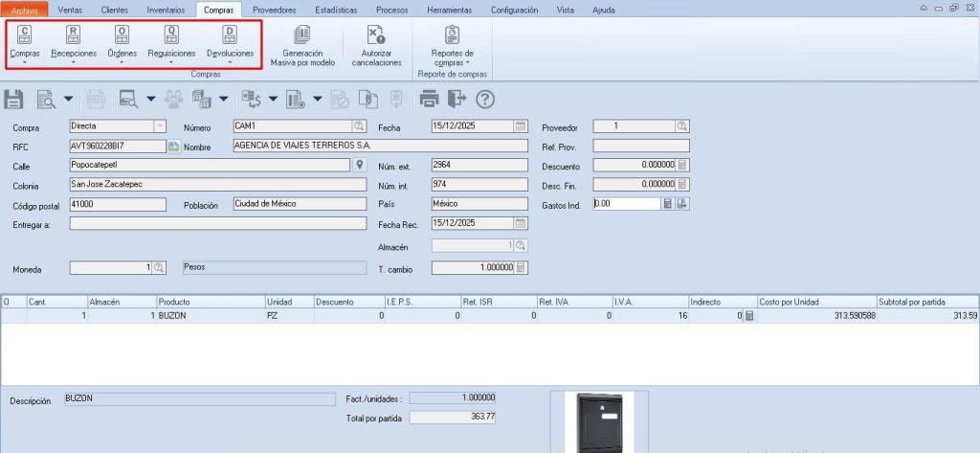Open the Proveedores ribbon tab
This screenshot has height=453, width=980.
tap(274, 10)
